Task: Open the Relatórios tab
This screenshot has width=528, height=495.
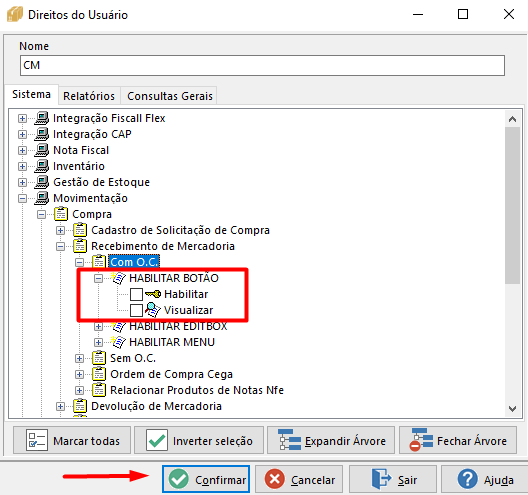Action: pyautogui.click(x=89, y=96)
